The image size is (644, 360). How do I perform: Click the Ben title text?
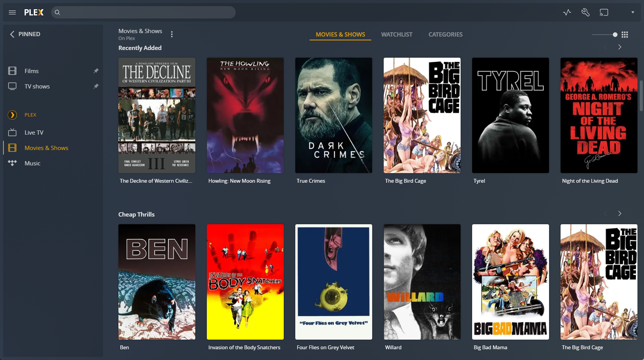124,347
